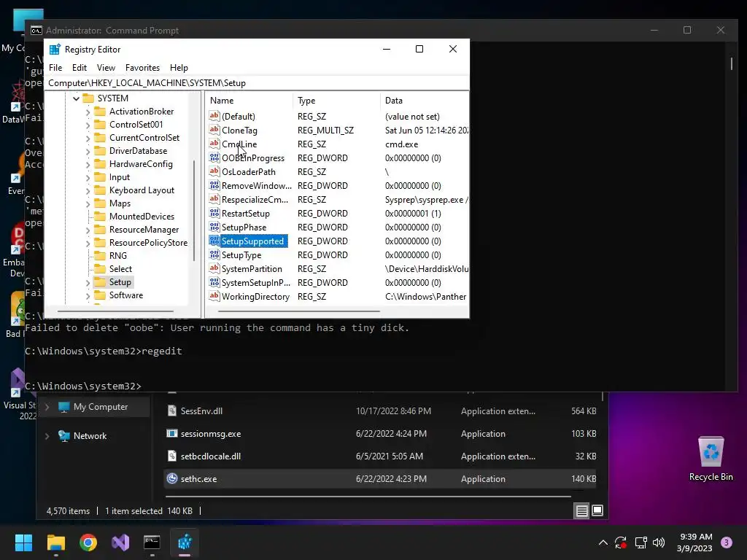Switch File Explorer to large icons view
The image size is (747, 560).
click(x=597, y=510)
